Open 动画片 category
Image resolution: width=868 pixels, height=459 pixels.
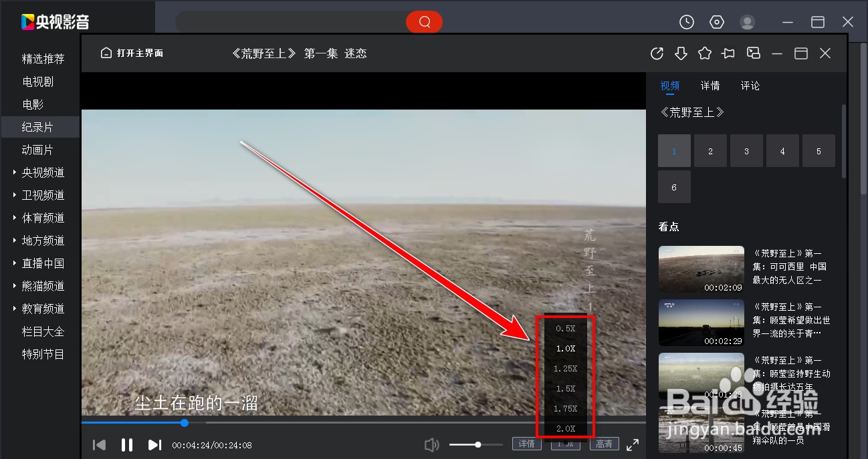[x=37, y=150]
